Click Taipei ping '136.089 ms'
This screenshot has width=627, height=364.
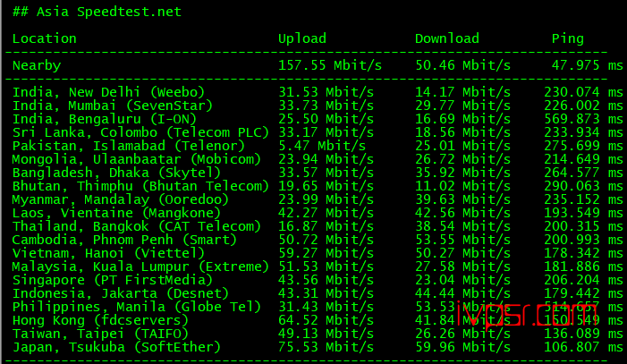coord(583,334)
